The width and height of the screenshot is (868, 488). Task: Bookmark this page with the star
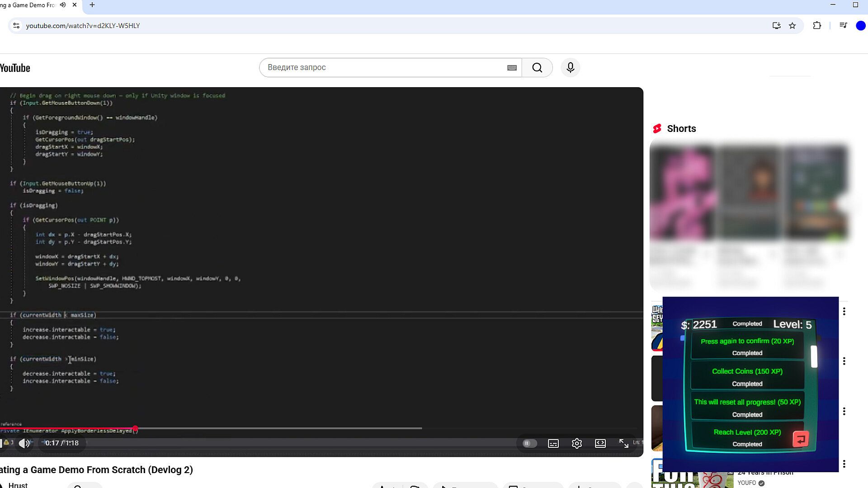point(792,26)
